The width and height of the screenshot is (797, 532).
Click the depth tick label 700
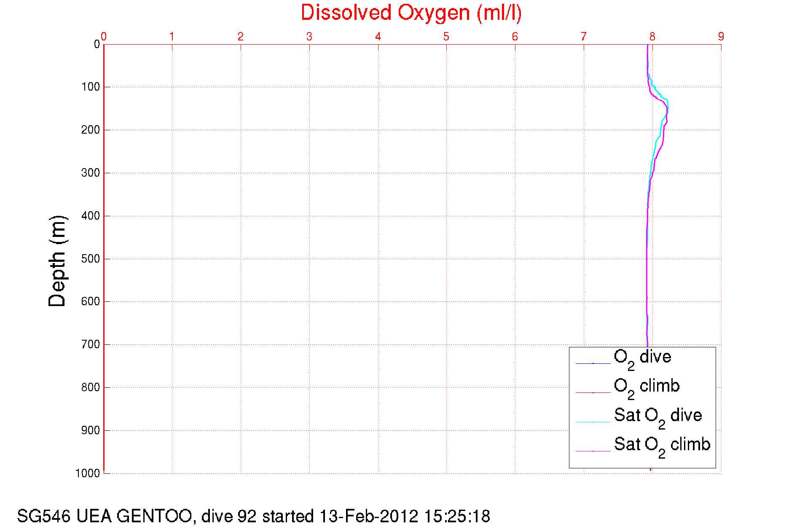(x=91, y=344)
